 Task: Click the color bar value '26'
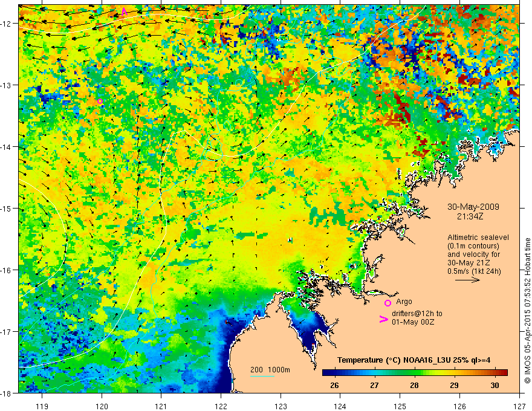pyautogui.click(x=334, y=385)
